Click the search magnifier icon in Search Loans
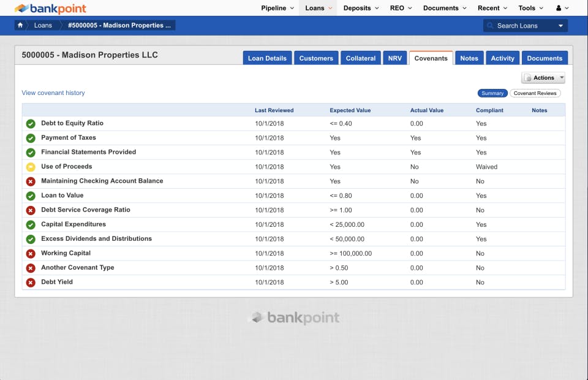This screenshot has height=380, width=588. 490,26
